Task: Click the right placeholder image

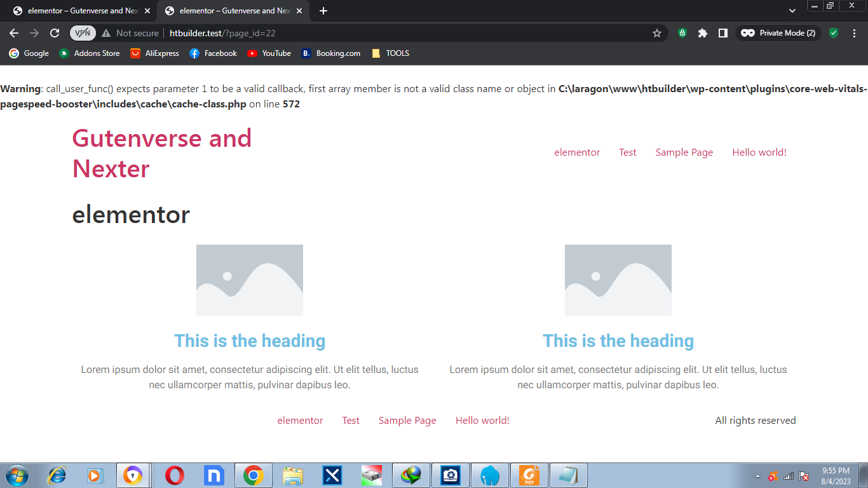Action: [618, 280]
